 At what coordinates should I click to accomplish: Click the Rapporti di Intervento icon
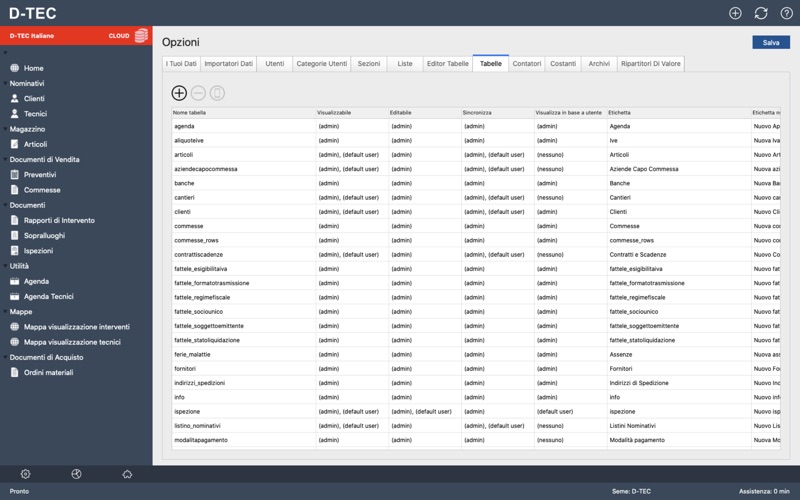click(15, 220)
